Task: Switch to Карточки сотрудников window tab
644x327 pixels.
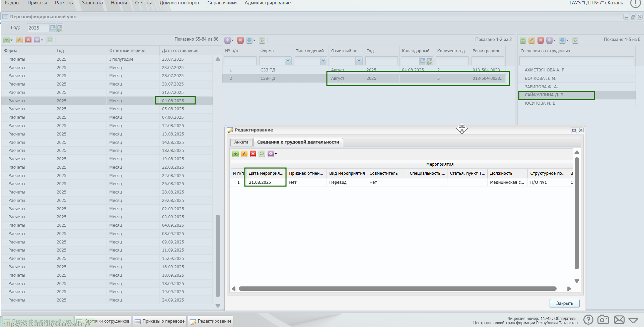Action: point(103,321)
